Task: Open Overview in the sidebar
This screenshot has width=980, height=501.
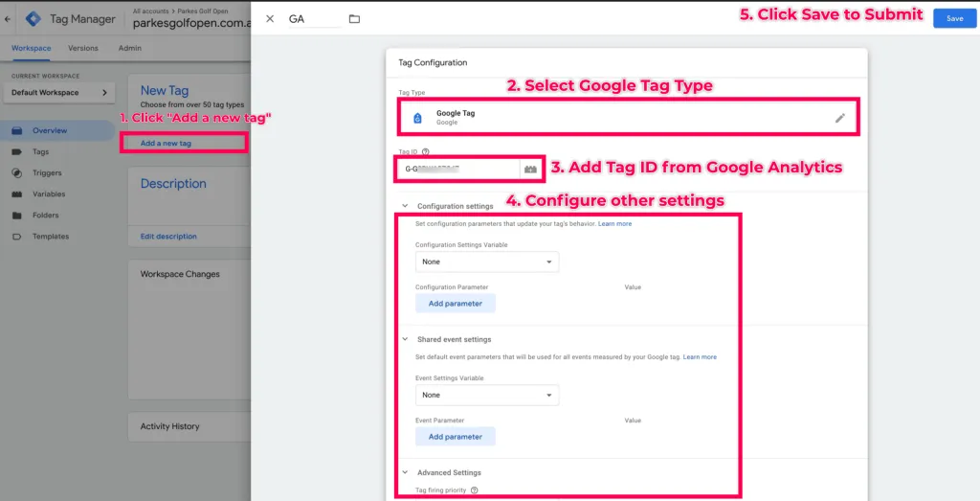Action: pos(50,130)
